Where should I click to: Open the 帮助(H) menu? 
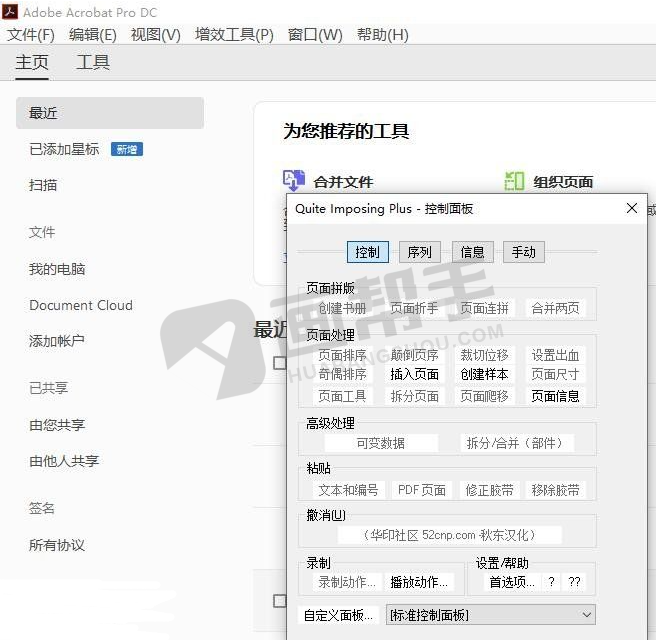pos(382,35)
